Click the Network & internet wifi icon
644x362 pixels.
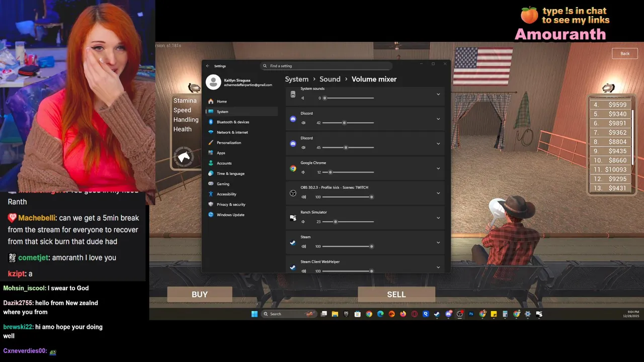211,132
